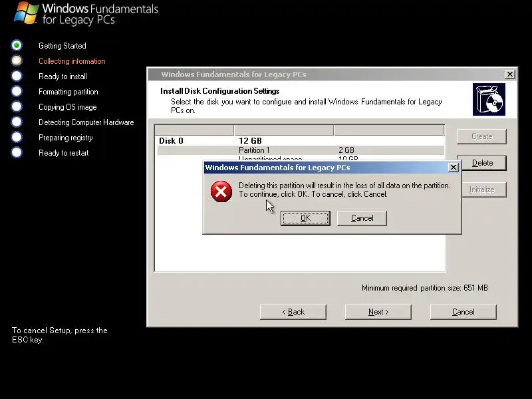Select the Disk 0 row
This screenshot has height=399, width=532.
pyautogui.click(x=301, y=140)
